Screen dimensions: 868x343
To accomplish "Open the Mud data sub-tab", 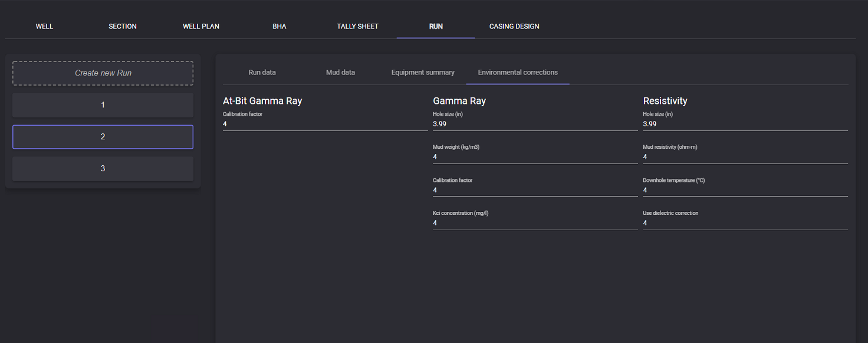I will pyautogui.click(x=340, y=73).
